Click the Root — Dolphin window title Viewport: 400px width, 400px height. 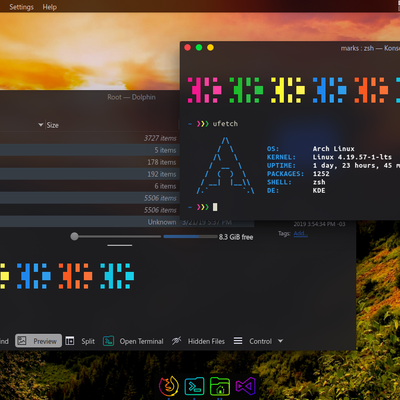pyautogui.click(x=131, y=97)
